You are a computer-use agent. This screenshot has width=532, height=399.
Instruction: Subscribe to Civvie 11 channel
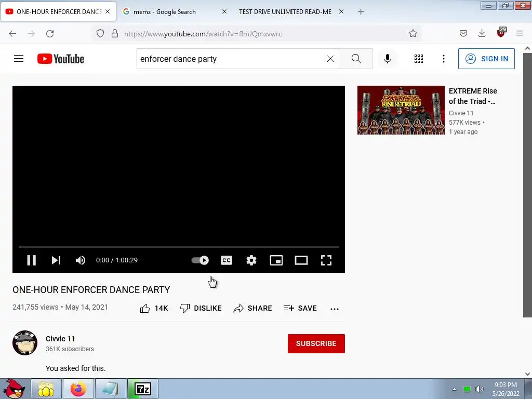[x=316, y=343]
